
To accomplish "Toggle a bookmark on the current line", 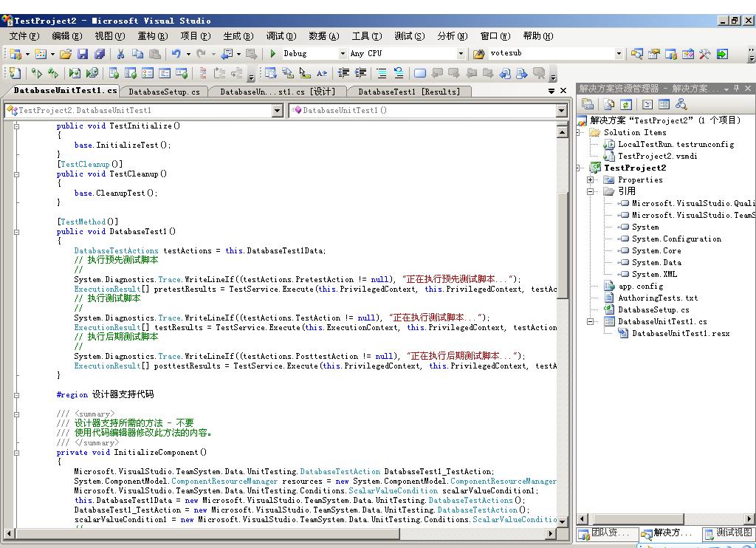I will [x=420, y=73].
